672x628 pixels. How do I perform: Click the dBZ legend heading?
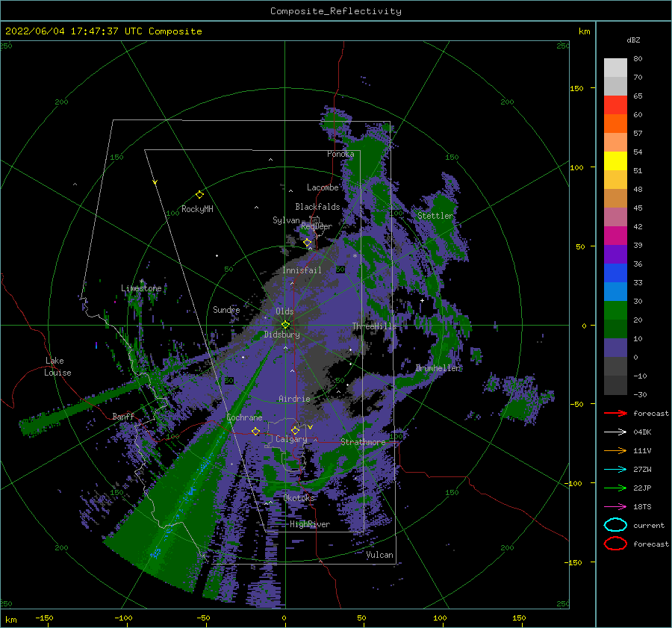pyautogui.click(x=633, y=40)
